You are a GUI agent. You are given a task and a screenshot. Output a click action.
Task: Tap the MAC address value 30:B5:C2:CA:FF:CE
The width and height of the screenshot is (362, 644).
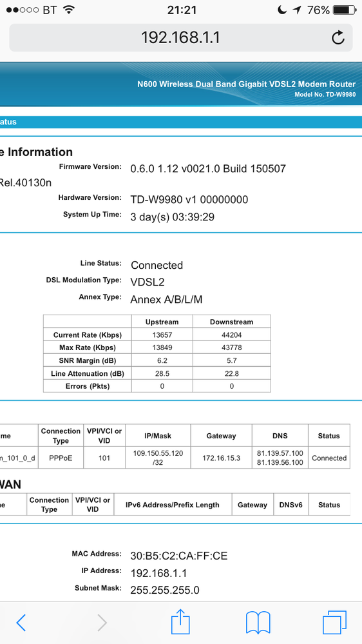coord(179,556)
